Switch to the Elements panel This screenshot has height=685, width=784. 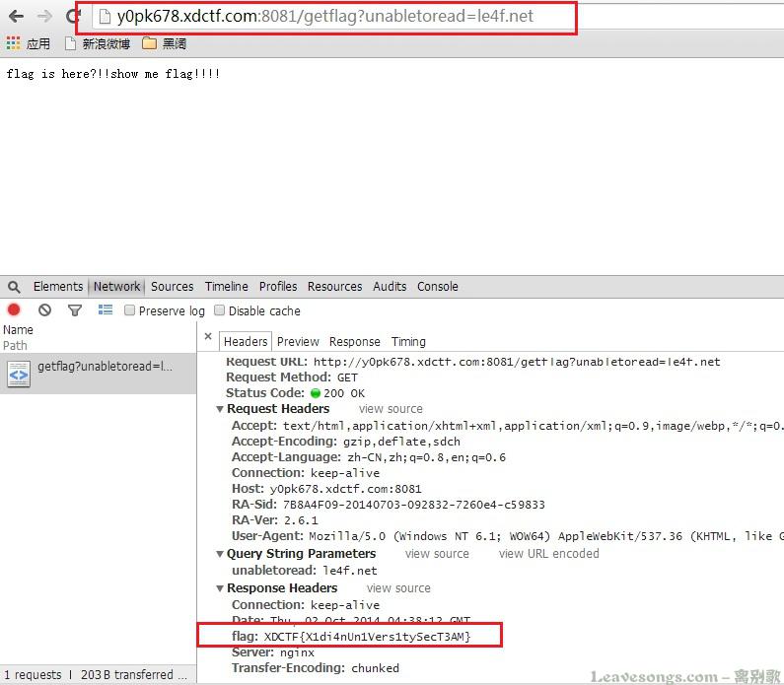pyautogui.click(x=58, y=286)
